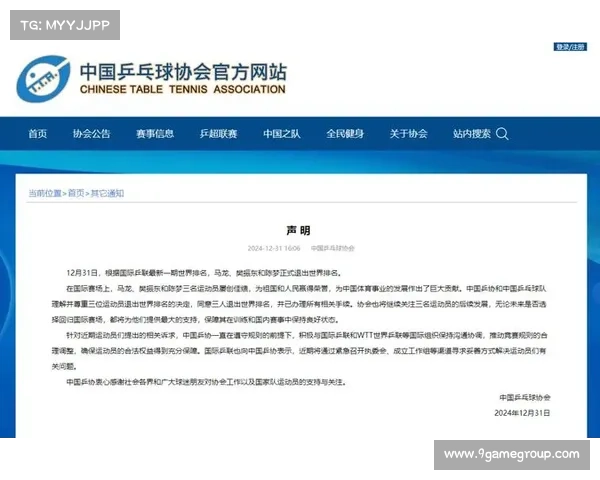The image size is (600, 480).
Task: Open the 首页 navigation menu item
Action: 37,134
